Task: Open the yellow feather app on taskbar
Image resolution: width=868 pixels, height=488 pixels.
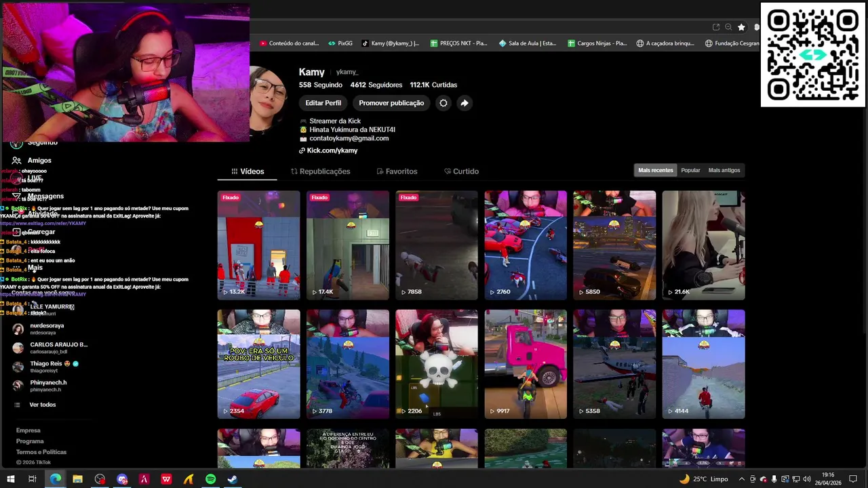Action: 189,479
